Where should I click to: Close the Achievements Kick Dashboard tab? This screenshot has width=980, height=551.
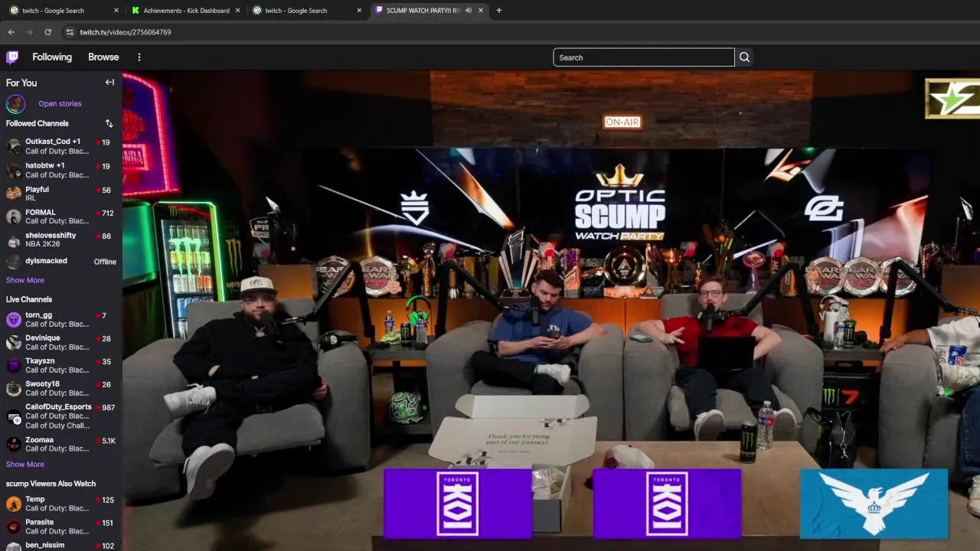pos(237,11)
